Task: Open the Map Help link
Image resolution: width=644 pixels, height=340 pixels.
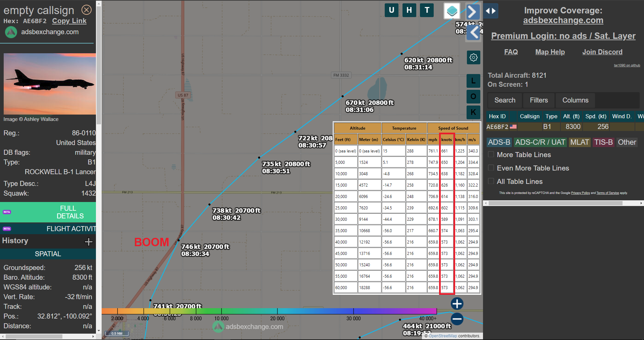Action: pyautogui.click(x=550, y=52)
